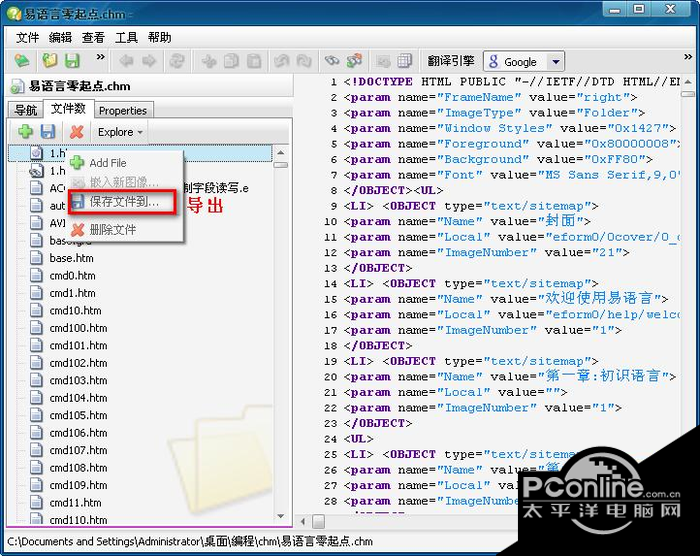Select cmd0.htm in file list
The width and height of the screenshot is (700, 556).
pos(72,276)
